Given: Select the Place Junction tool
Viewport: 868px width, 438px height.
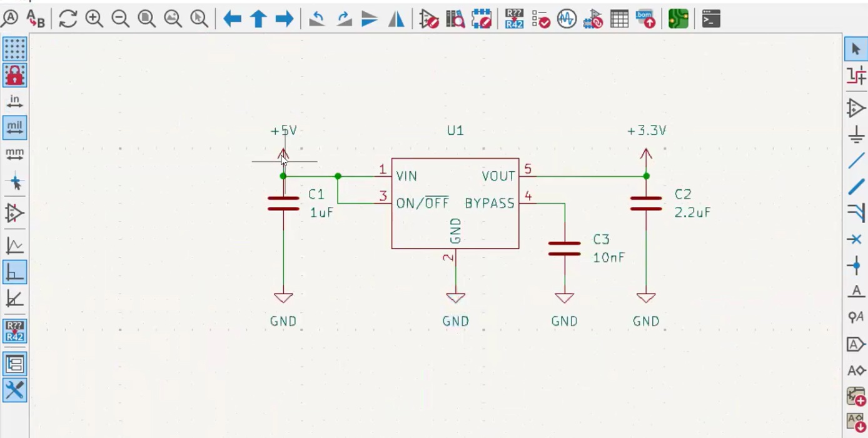Looking at the screenshot, I should (x=855, y=266).
